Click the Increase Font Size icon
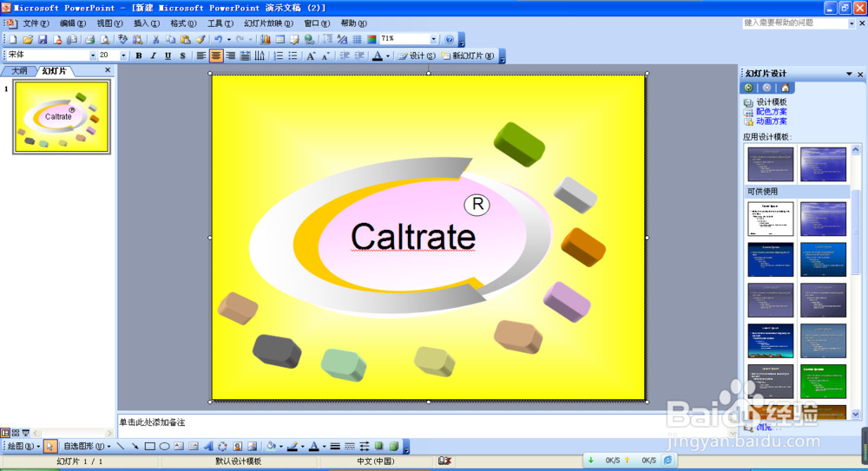This screenshot has height=471, width=868. pyautogui.click(x=311, y=56)
